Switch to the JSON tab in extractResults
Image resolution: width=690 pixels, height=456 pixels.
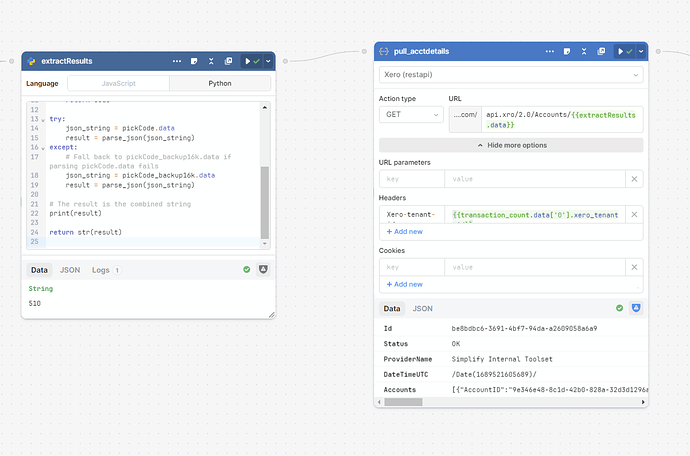(x=70, y=270)
